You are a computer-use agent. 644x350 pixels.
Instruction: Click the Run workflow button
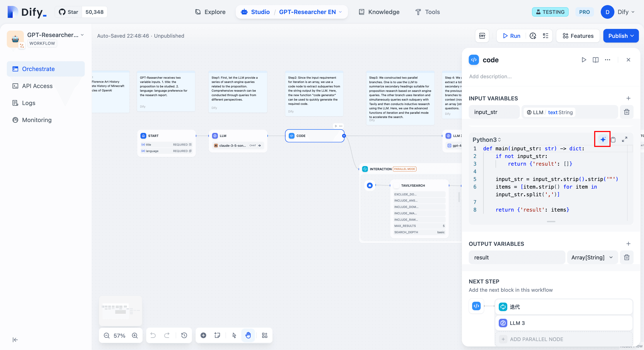(511, 36)
